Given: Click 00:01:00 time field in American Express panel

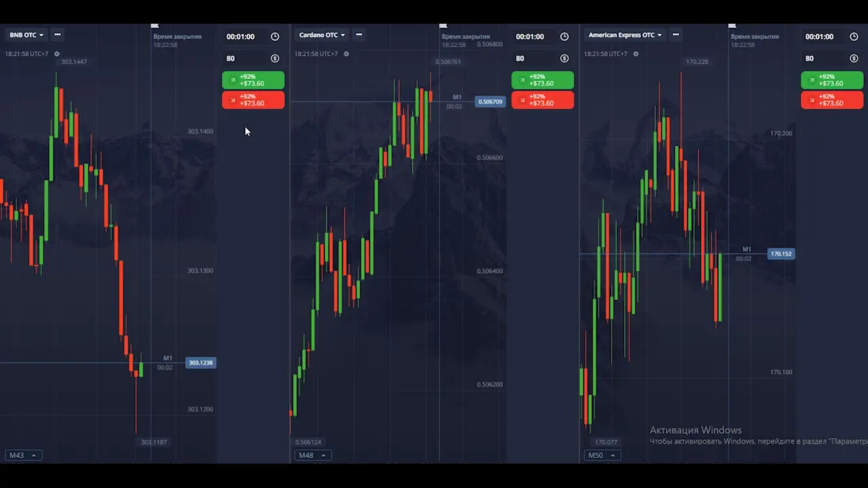Looking at the screenshot, I should 819,37.
